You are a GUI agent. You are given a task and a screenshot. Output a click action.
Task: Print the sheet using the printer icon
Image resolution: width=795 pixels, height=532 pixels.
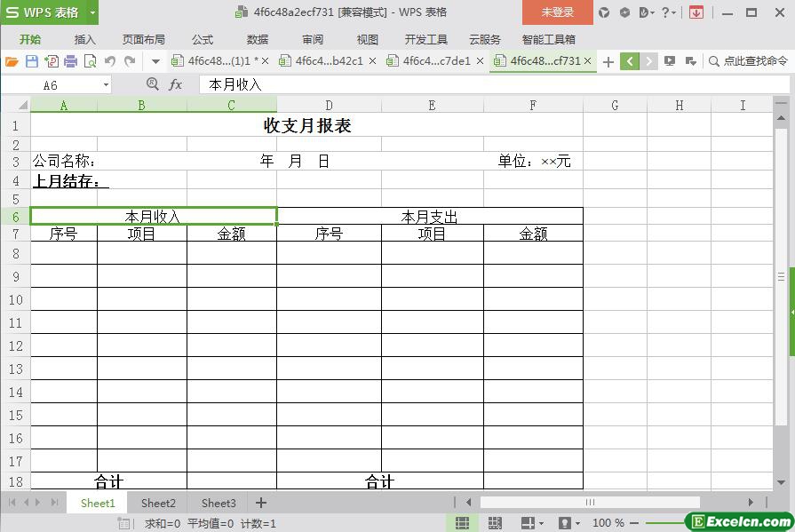(70, 61)
